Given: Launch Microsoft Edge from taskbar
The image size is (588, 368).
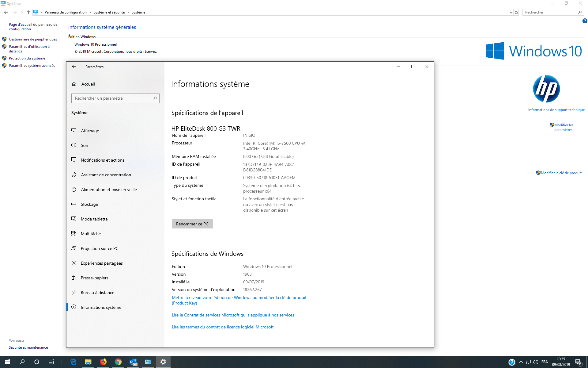Looking at the screenshot, I should point(73,362).
